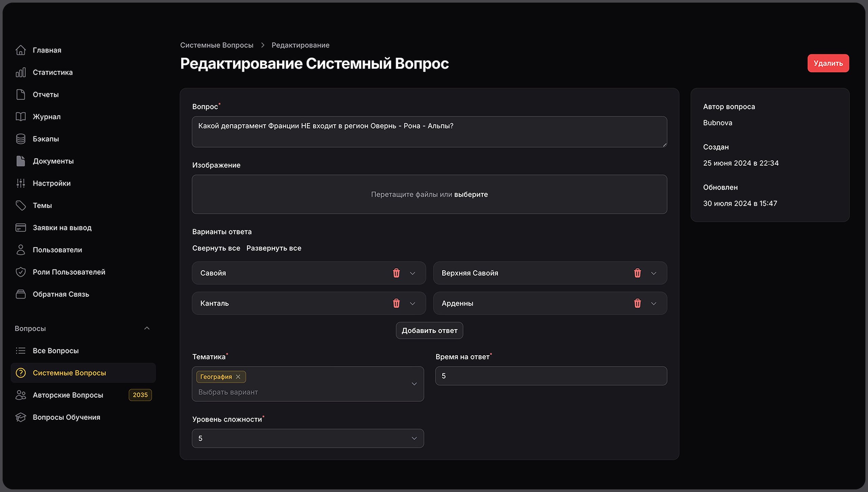This screenshot has height=492, width=868.
Task: Click the Статистика bar chart icon
Action: [x=21, y=73]
